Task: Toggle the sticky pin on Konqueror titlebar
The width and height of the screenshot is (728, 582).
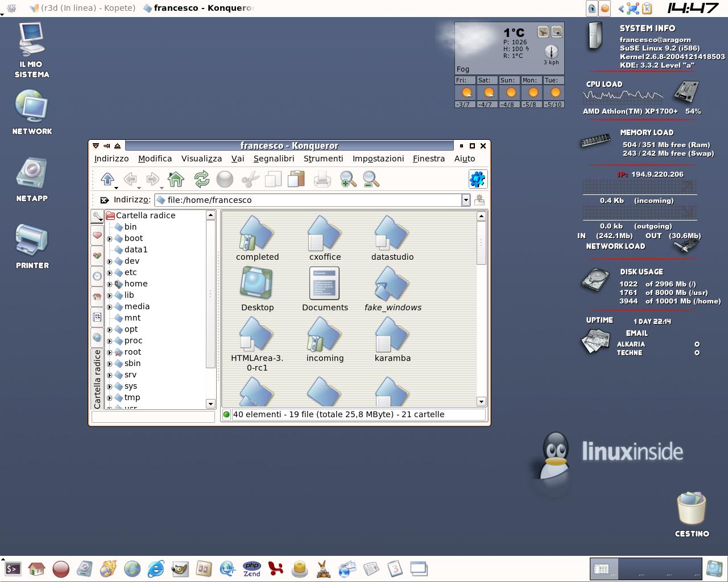Action: (106, 145)
